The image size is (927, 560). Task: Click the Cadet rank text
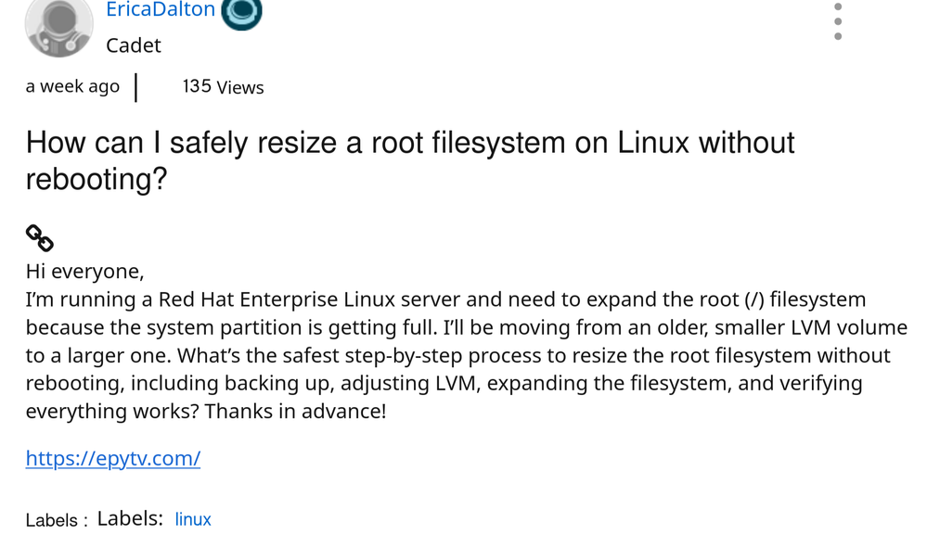(134, 45)
